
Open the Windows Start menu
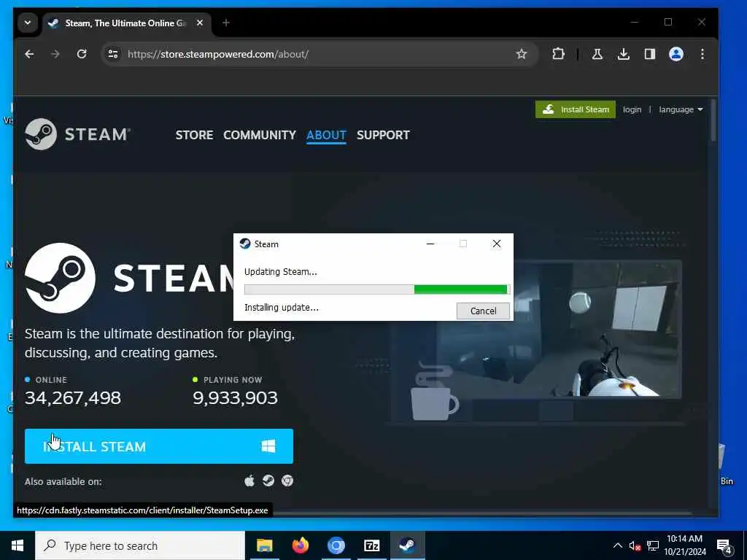coord(18,545)
